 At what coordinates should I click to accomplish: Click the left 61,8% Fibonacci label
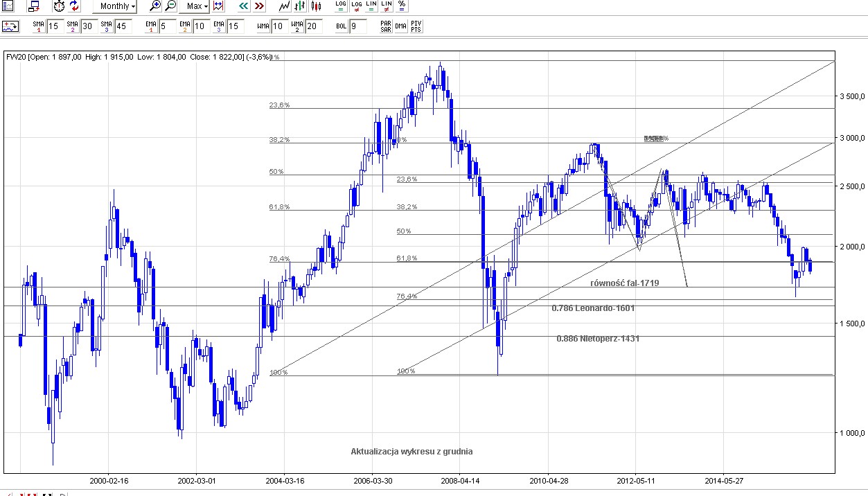point(279,207)
